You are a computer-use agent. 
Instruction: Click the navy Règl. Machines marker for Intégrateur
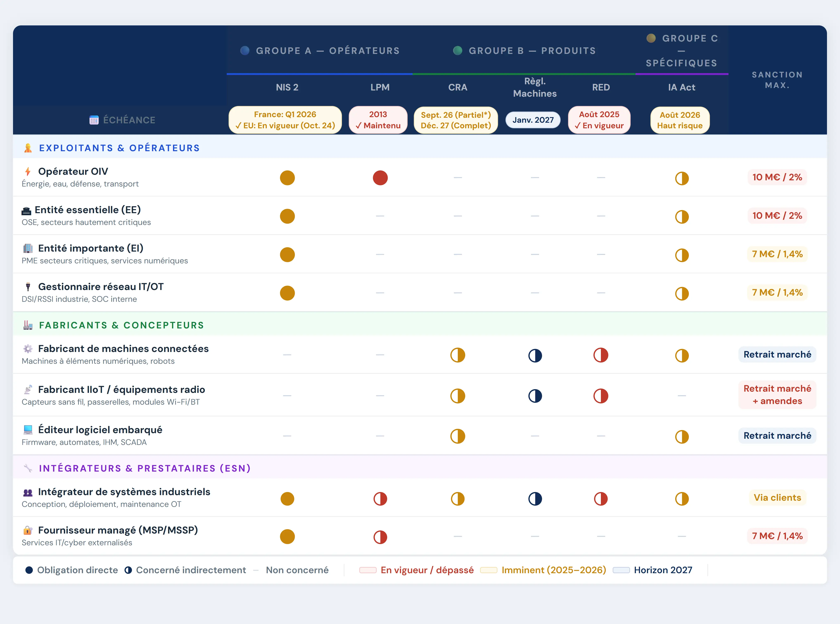pyautogui.click(x=535, y=499)
